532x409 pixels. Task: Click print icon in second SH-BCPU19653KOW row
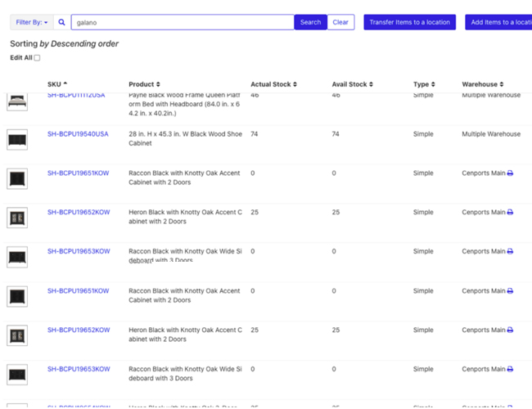tap(510, 369)
